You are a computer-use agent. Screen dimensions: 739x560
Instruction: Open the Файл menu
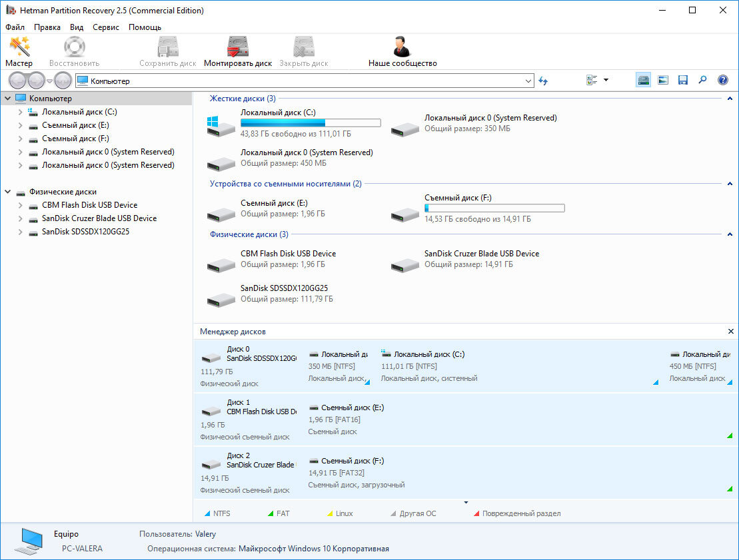click(x=15, y=27)
